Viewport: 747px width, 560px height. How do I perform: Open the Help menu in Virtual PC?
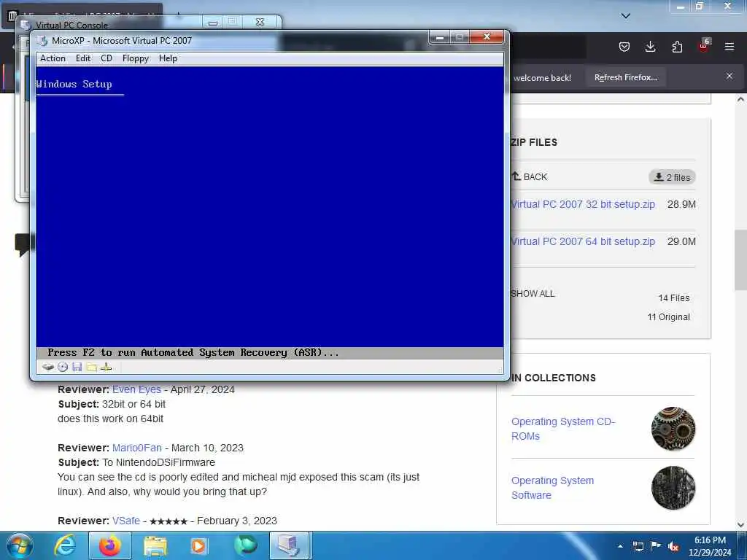tap(168, 58)
